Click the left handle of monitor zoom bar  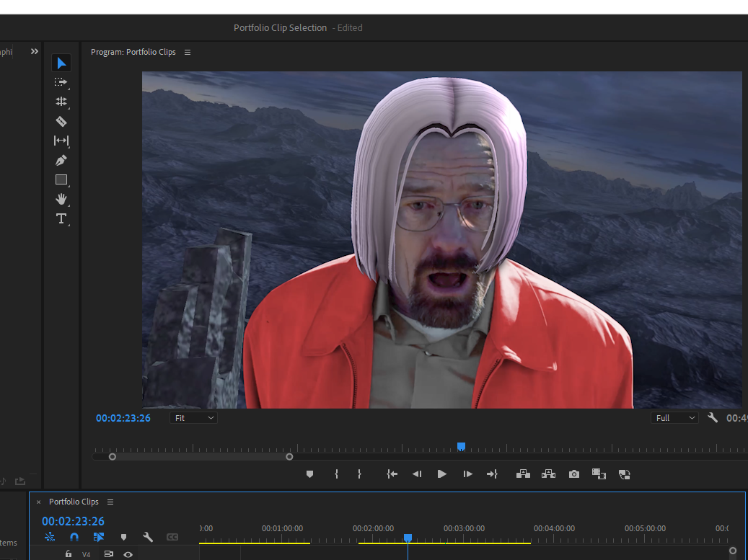112,457
